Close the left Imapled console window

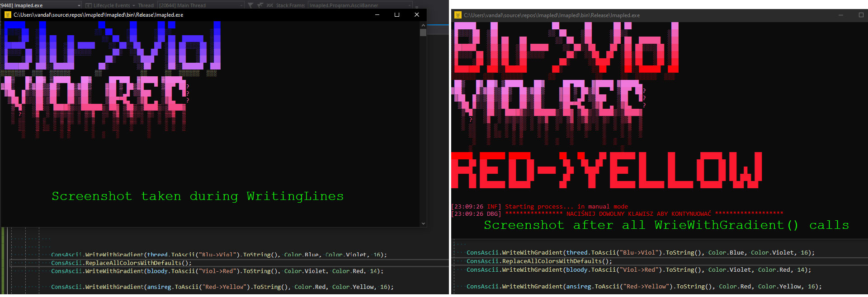coord(417,15)
